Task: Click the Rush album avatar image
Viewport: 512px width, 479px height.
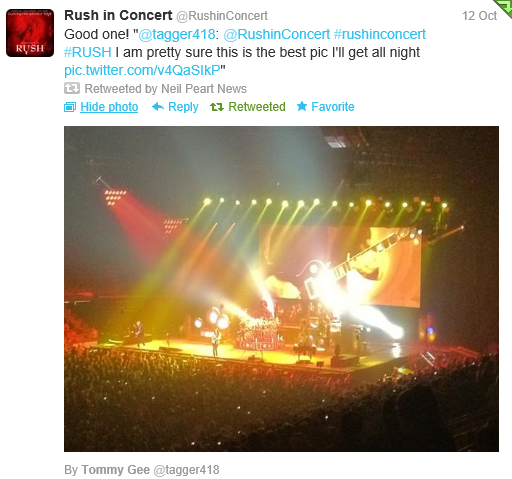Action: [x=30, y=33]
